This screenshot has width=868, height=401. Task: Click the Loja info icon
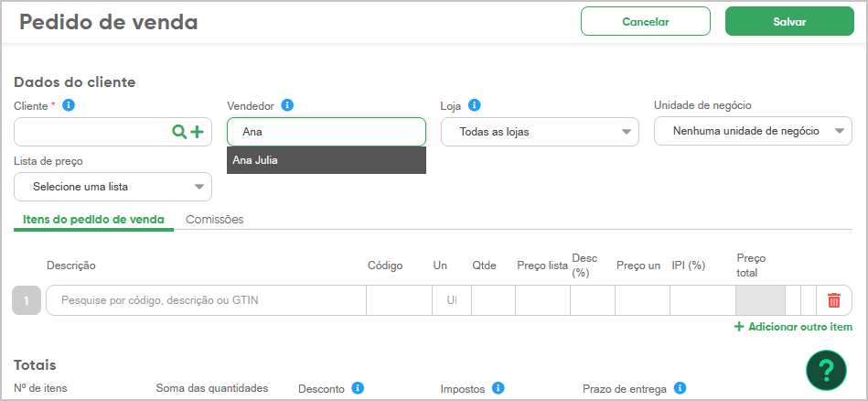(x=474, y=105)
